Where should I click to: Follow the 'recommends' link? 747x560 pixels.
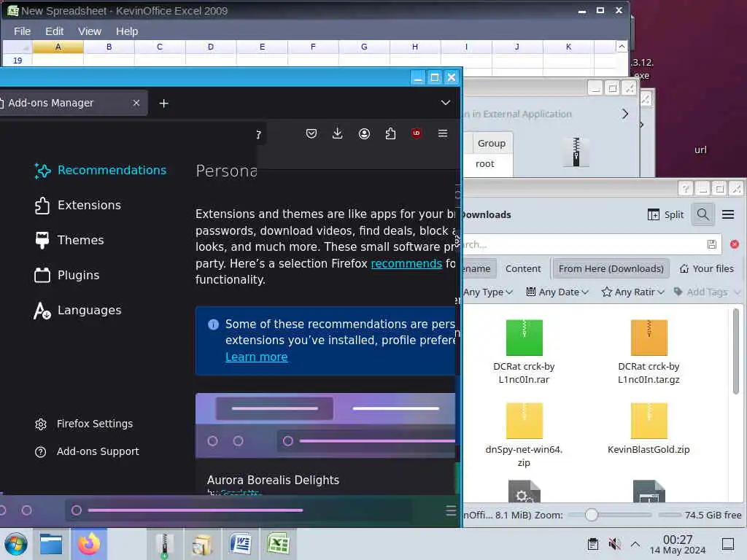[x=406, y=263]
